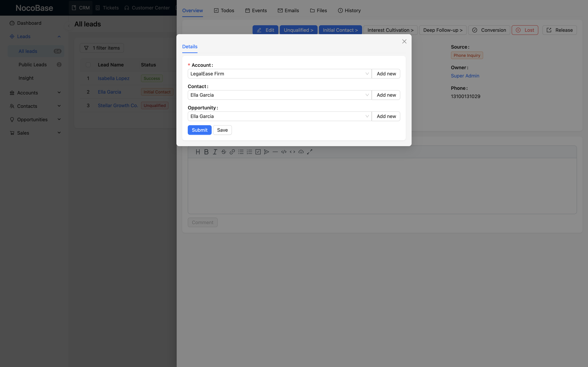The width and height of the screenshot is (588, 367).
Task: Open the Isabella Lopez lead
Action: (113, 78)
